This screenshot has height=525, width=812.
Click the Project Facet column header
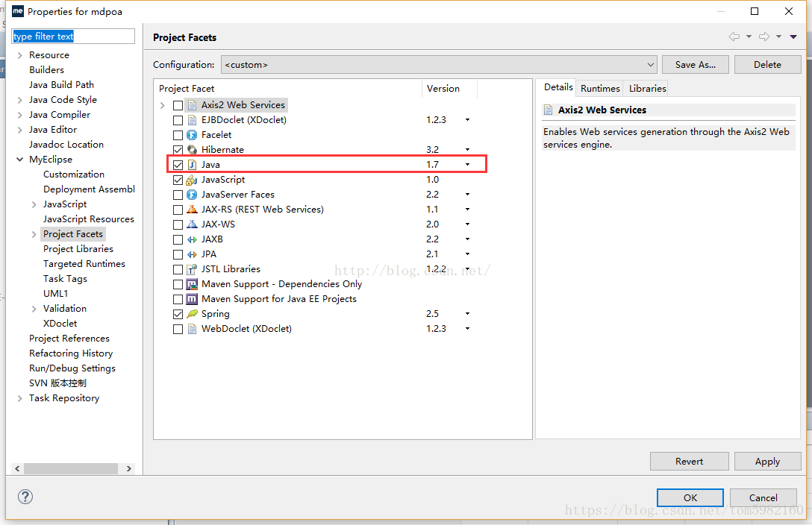click(288, 89)
